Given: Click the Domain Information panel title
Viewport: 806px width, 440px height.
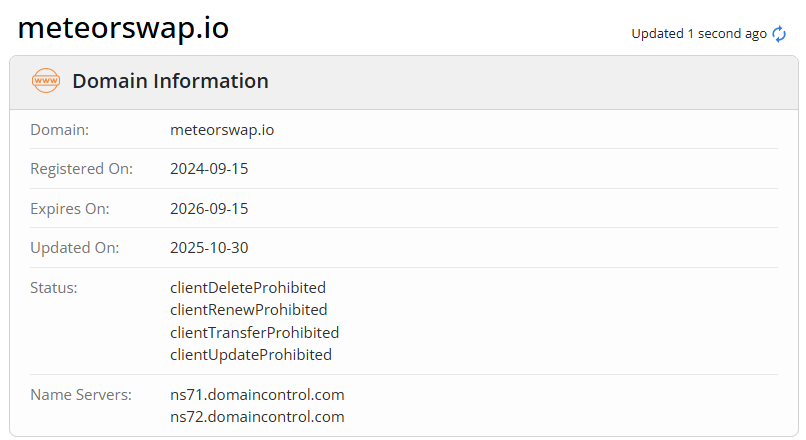Looking at the screenshot, I should point(170,81).
